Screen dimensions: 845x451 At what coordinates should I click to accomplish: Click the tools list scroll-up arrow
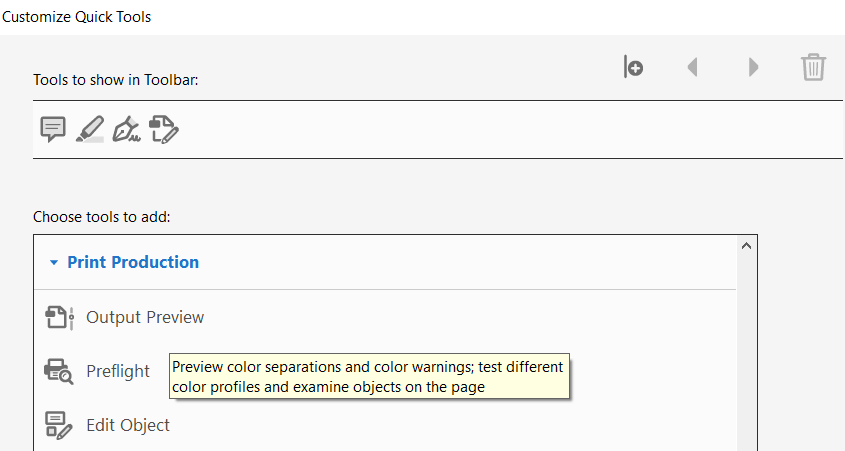coord(746,246)
